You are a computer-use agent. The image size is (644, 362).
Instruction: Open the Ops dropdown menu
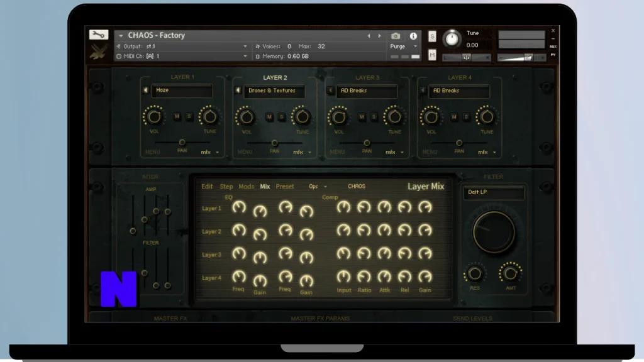click(x=318, y=186)
